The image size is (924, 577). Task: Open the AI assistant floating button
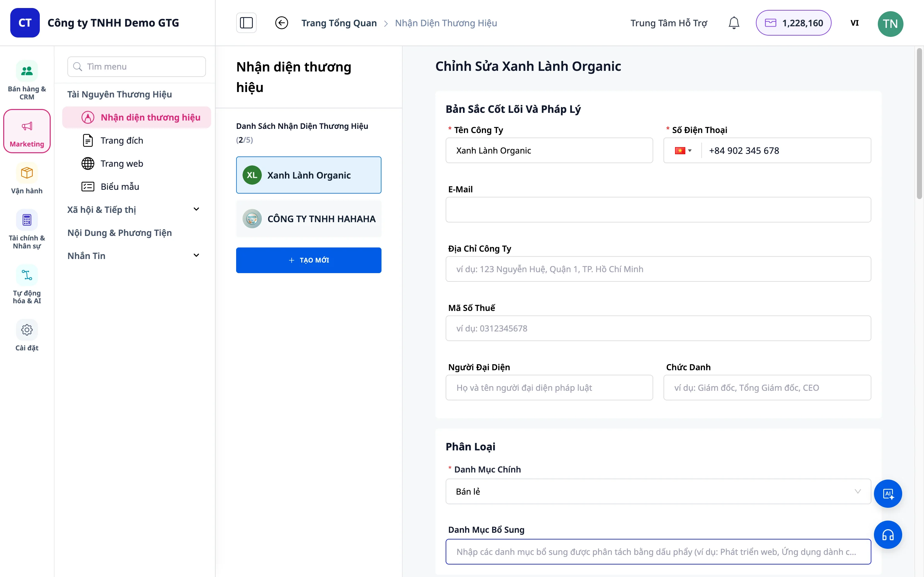888,493
